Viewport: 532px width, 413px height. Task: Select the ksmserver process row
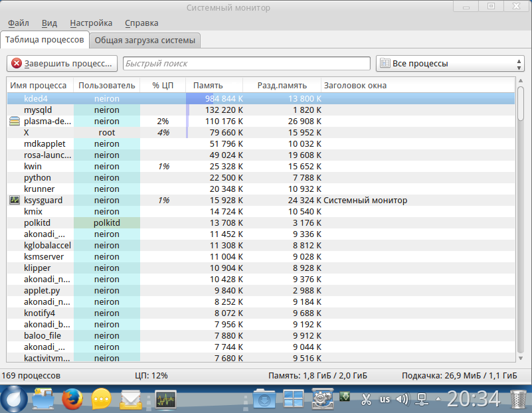[x=260, y=257]
